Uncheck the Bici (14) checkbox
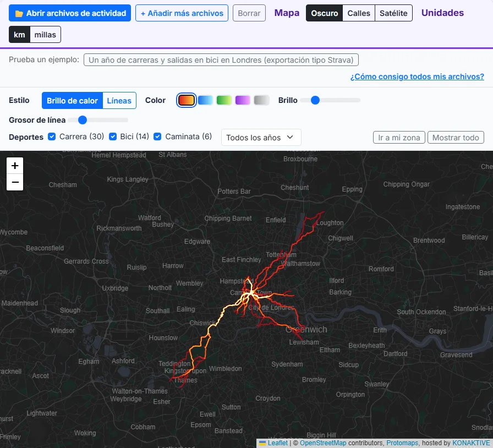The width and height of the screenshot is (493, 448). pos(113,136)
